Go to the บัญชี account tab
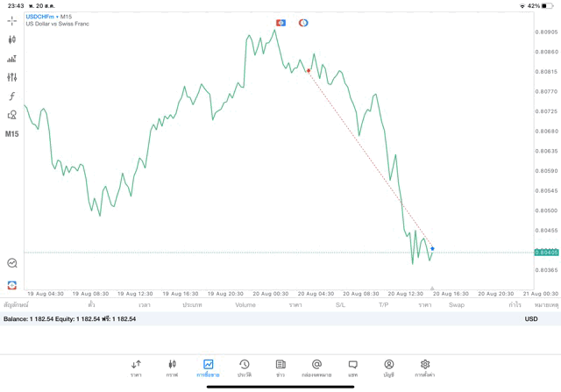This screenshot has height=392, width=561. 388,367
